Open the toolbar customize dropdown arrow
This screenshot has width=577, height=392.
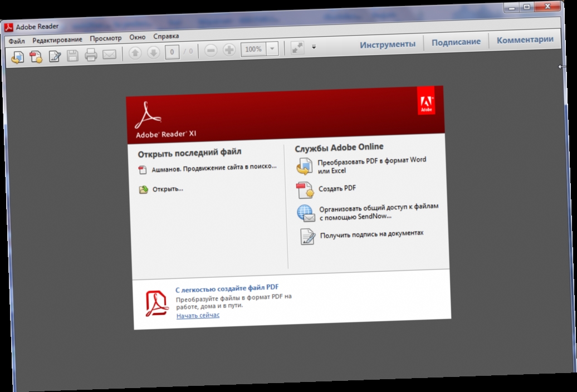pos(314,47)
